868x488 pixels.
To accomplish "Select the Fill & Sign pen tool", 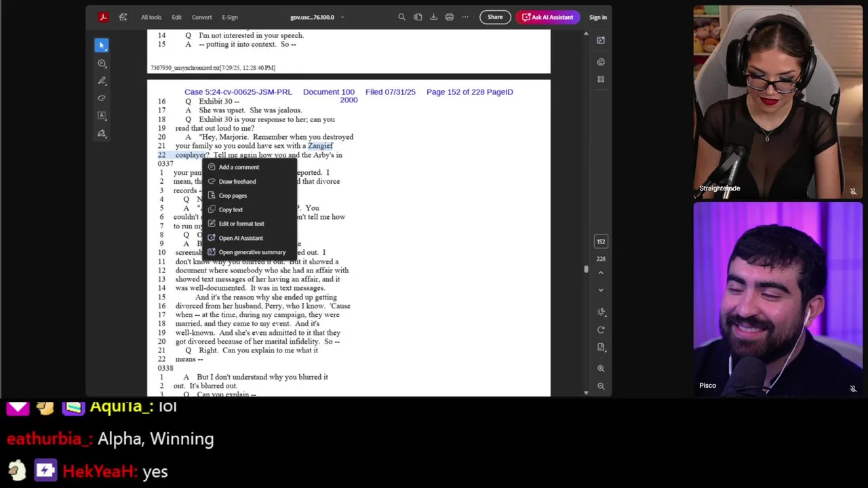I will (x=102, y=134).
